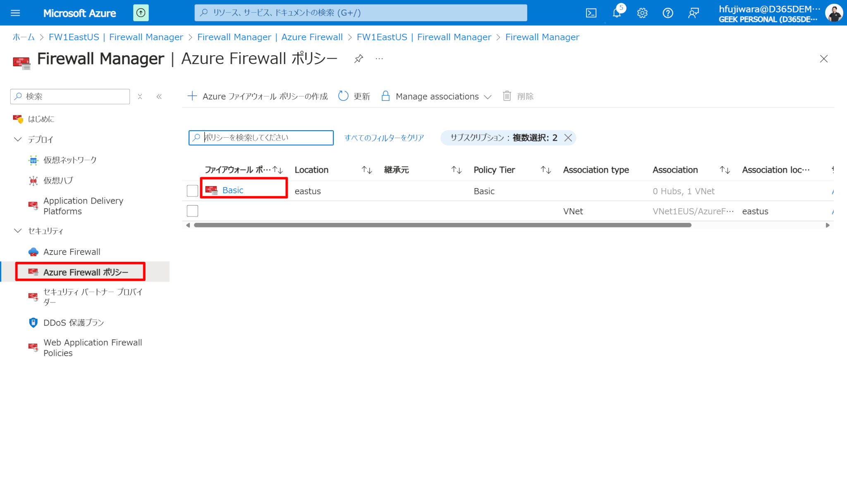
Task: Focus the policy search field
Action: coord(261,138)
